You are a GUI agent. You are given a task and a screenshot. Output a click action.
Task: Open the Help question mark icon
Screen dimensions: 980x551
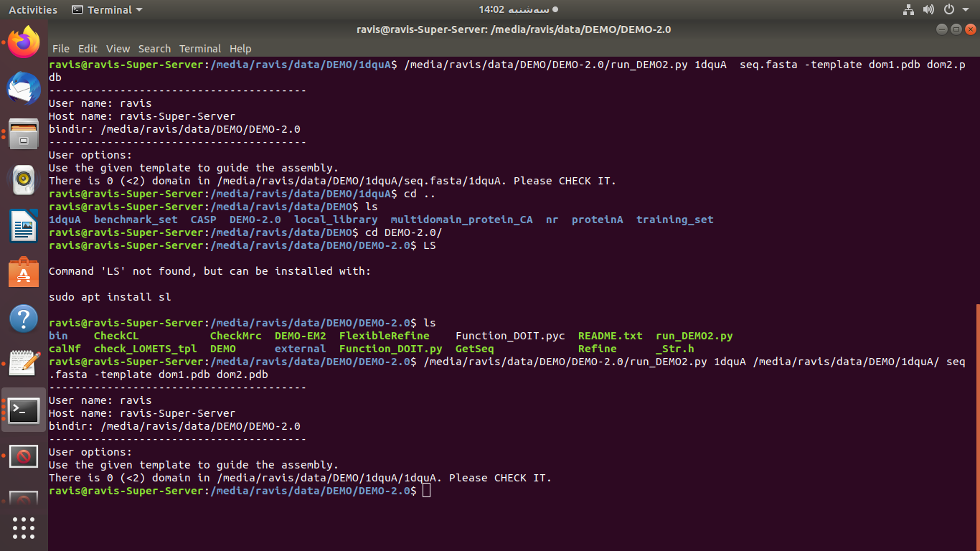(24, 319)
